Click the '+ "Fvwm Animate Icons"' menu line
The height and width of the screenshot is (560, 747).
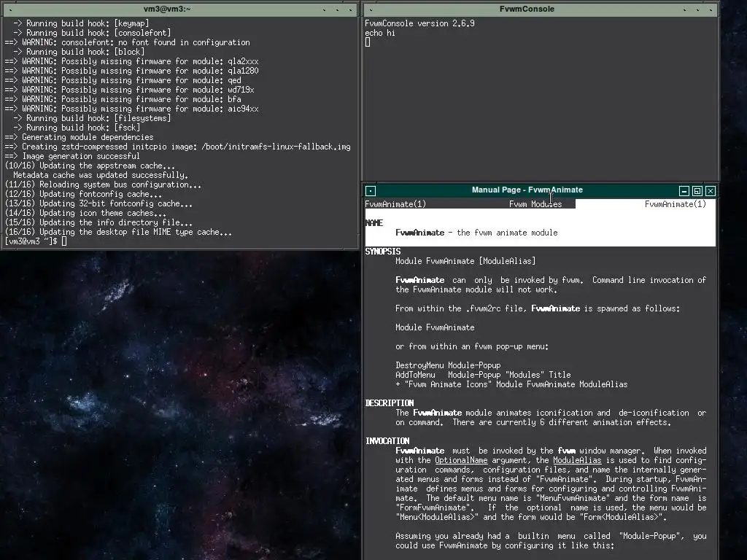point(511,384)
